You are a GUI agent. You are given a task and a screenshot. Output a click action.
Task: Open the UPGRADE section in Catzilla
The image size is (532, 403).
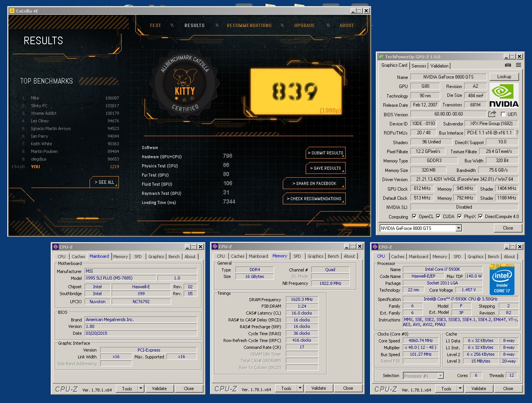(x=304, y=26)
